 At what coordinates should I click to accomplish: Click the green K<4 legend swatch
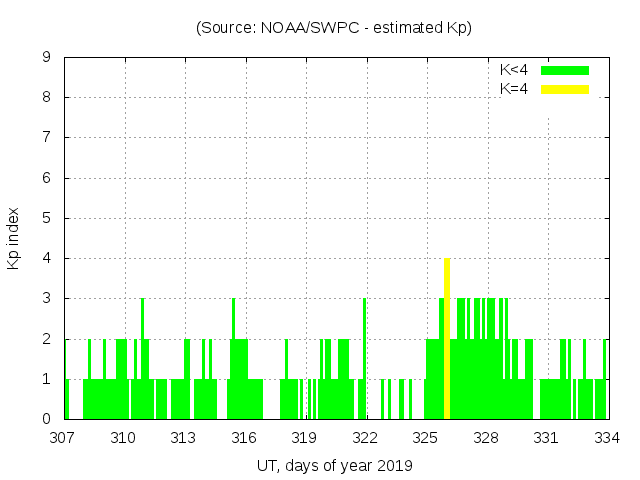point(565,70)
